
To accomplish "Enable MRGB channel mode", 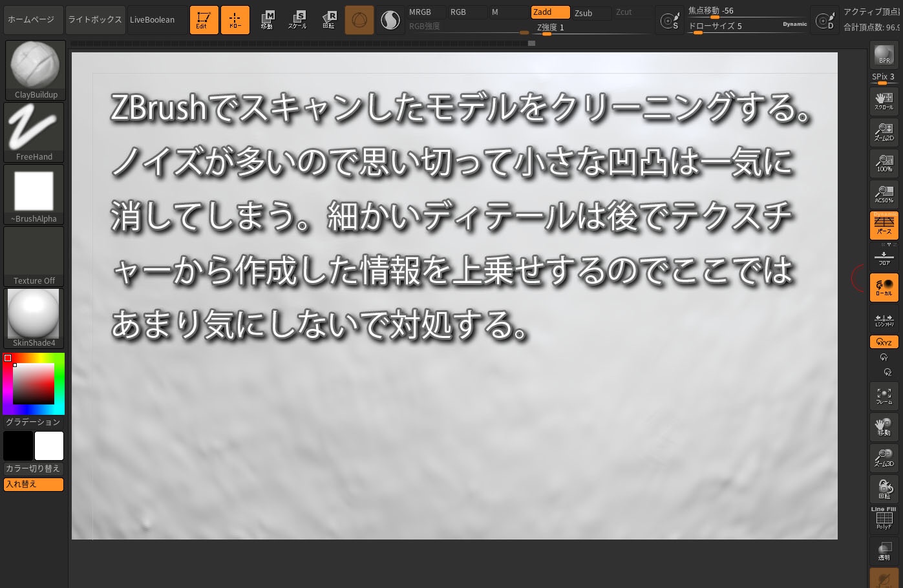I will pyautogui.click(x=426, y=12).
